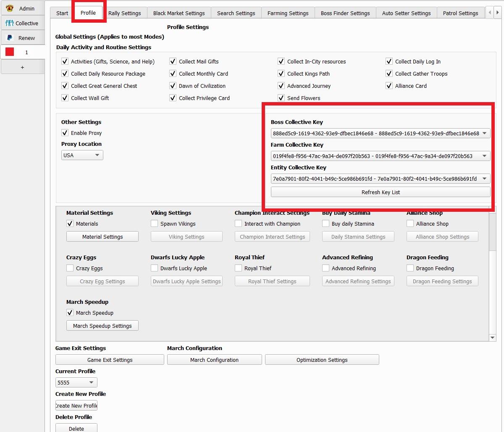This screenshot has width=504, height=432.
Task: Click the Admin crest icon in sidebar
Action: 10,8
